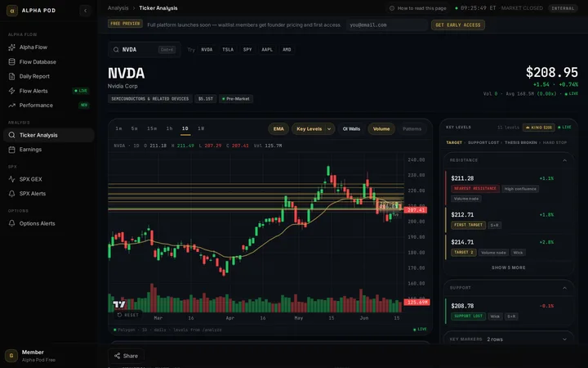Select the 1D timeframe tab
588x368 pixels.
(185, 128)
